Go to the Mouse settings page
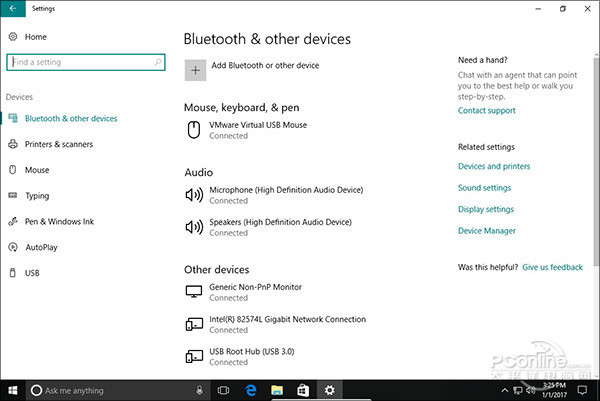This screenshot has width=600, height=401. tap(37, 171)
